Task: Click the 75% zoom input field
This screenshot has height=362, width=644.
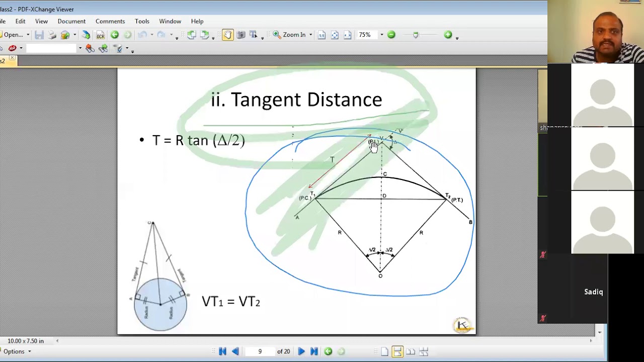Action: pos(367,35)
